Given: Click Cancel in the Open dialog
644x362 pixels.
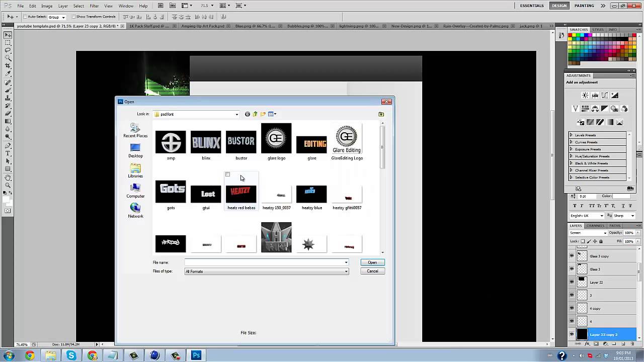Looking at the screenshot, I should pyautogui.click(x=372, y=271).
